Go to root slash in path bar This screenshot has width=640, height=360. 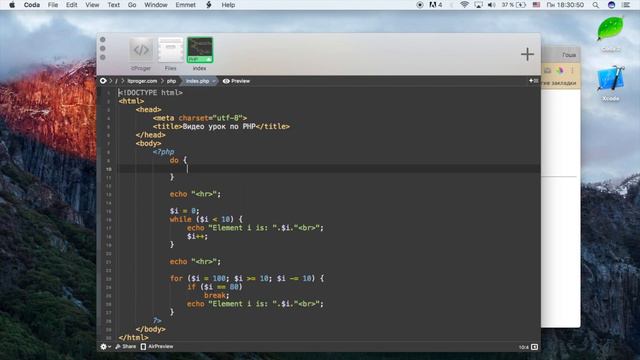(116, 81)
